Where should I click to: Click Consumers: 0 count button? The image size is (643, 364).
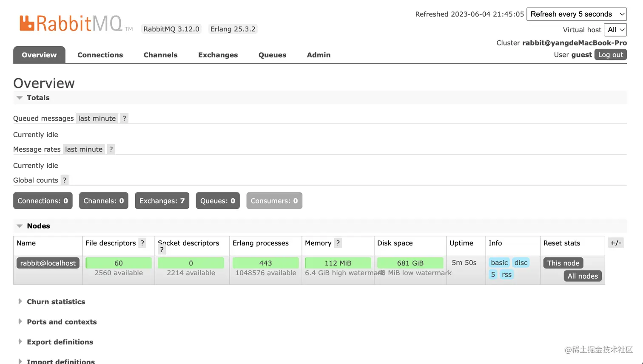[x=274, y=201]
